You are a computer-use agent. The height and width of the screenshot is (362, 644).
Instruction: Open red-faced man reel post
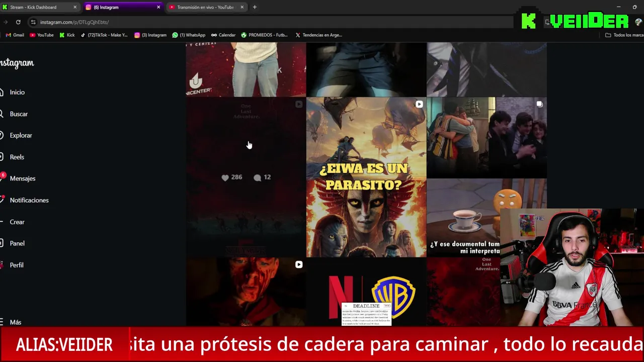coord(246,292)
